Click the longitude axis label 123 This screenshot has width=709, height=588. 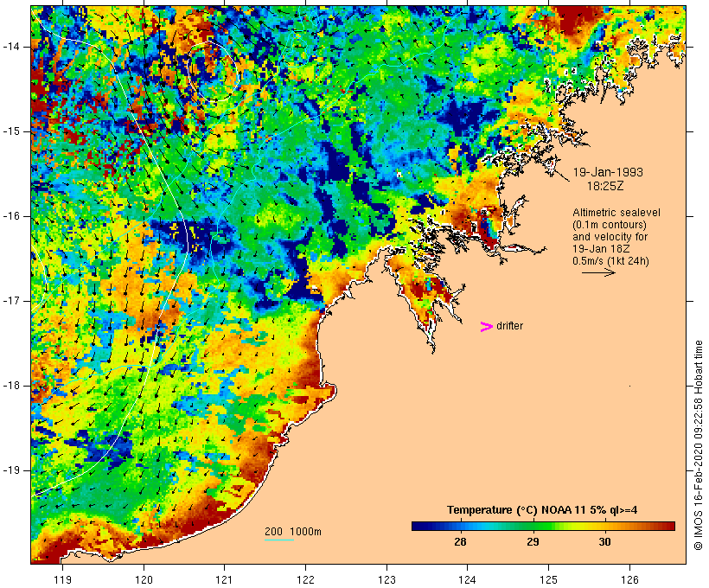coord(386,579)
